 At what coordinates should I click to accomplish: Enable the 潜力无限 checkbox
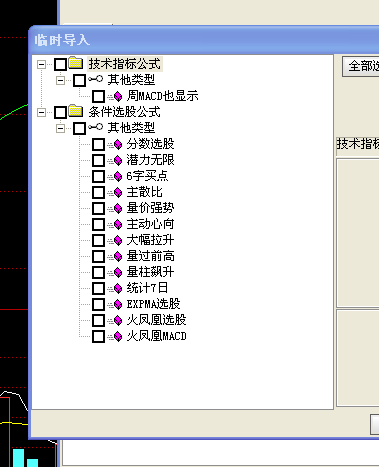coord(98,160)
